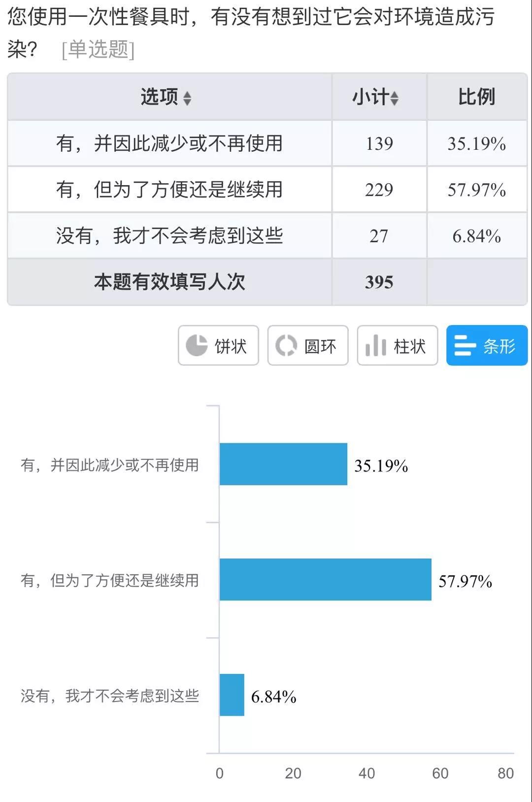Image resolution: width=532 pixels, height=802 pixels.
Task: Click the 比例 column header
Action: pyautogui.click(x=476, y=97)
